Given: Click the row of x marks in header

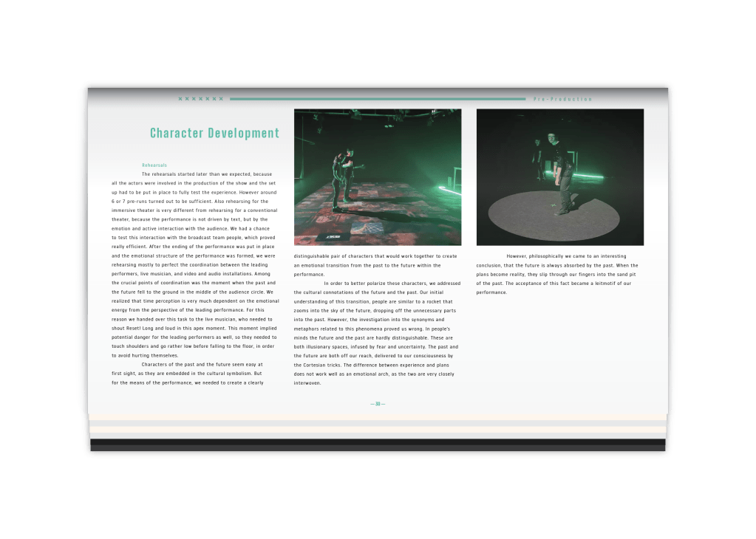Looking at the screenshot, I should (x=200, y=99).
